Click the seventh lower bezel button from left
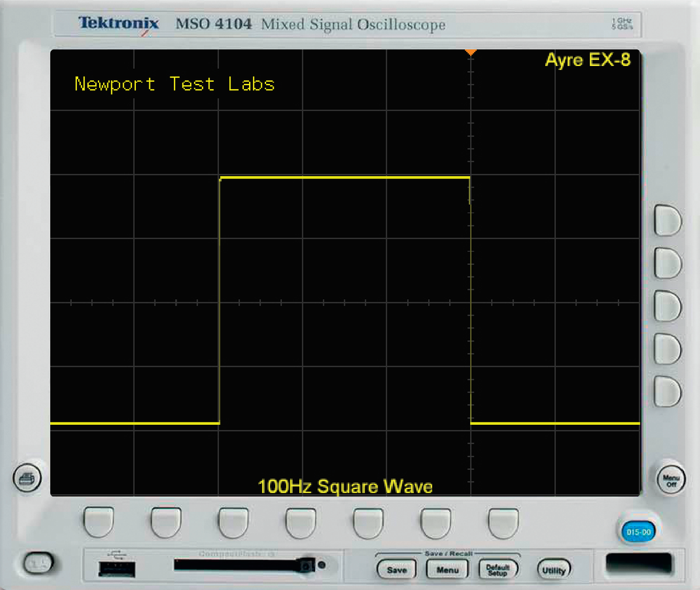Viewport: 700px width, 590px height. [x=503, y=522]
